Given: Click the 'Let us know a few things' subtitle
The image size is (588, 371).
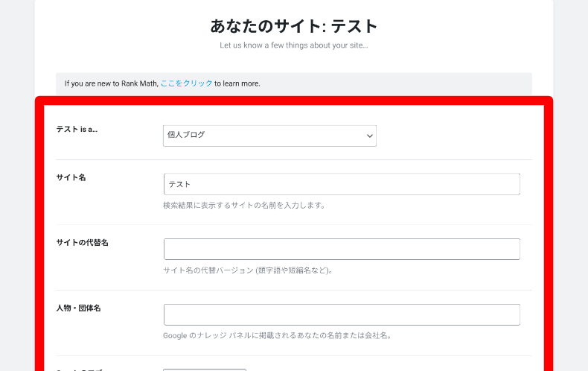Looking at the screenshot, I should (x=294, y=45).
